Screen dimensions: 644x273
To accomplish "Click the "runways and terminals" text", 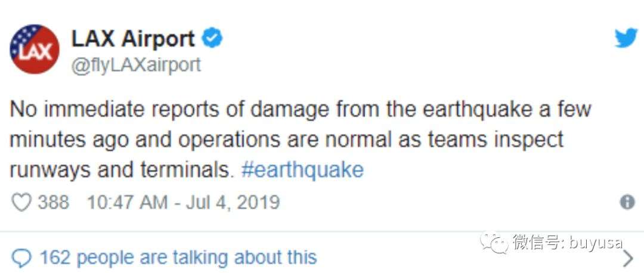I will (x=119, y=170).
